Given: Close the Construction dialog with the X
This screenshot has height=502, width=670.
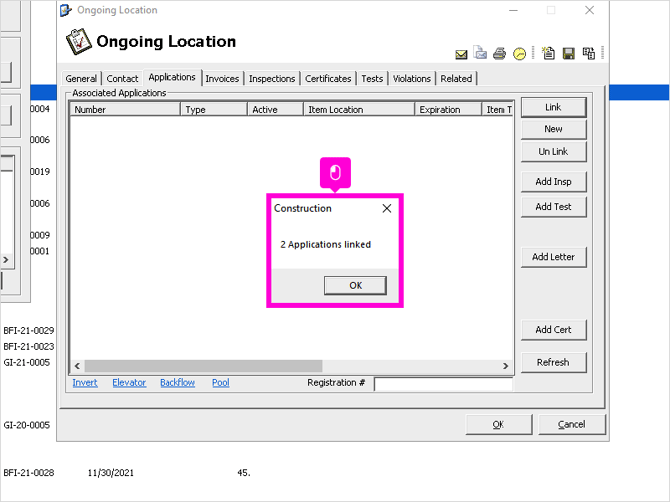Looking at the screenshot, I should point(387,208).
